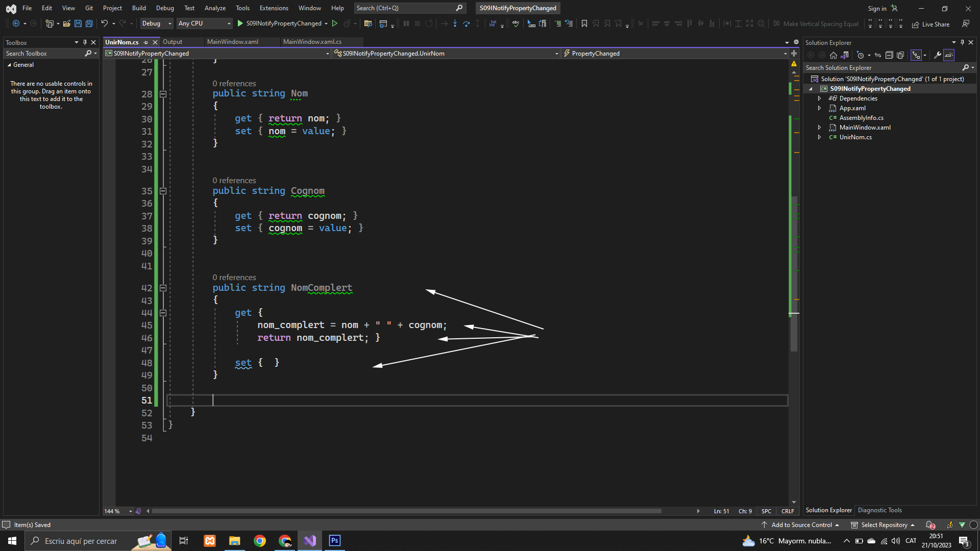
Task: Open the Debug configuration dropdown
Action: pos(157,23)
